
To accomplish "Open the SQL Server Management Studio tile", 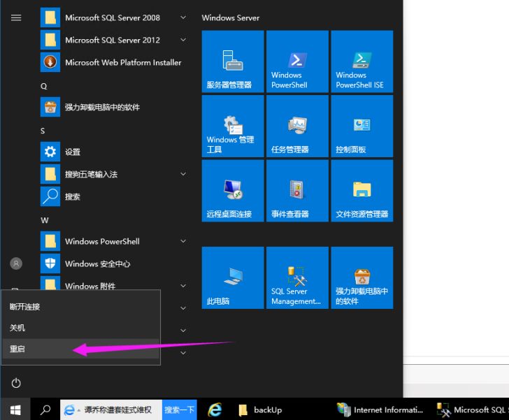I will [296, 277].
